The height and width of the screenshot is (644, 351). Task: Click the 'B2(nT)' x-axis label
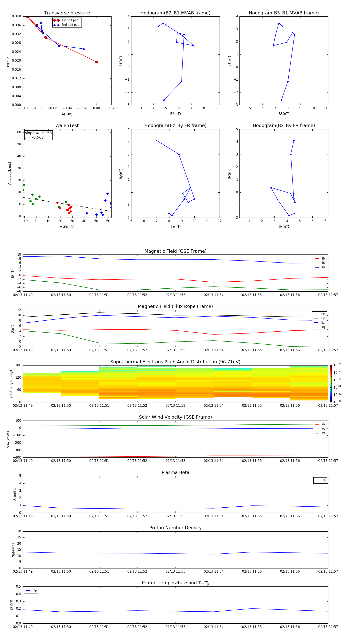[175, 114]
